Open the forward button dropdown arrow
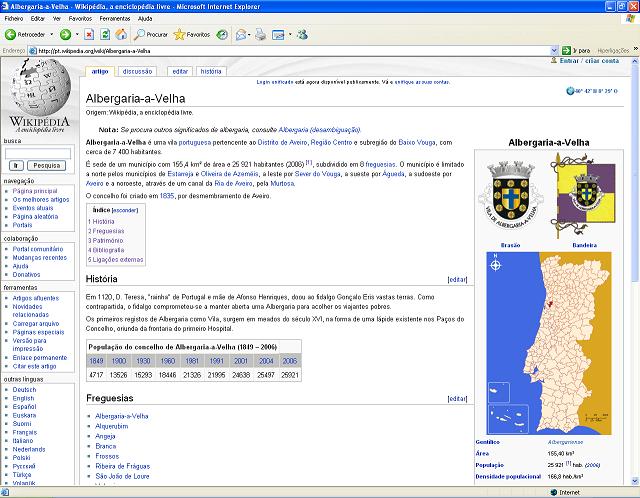 (x=77, y=35)
